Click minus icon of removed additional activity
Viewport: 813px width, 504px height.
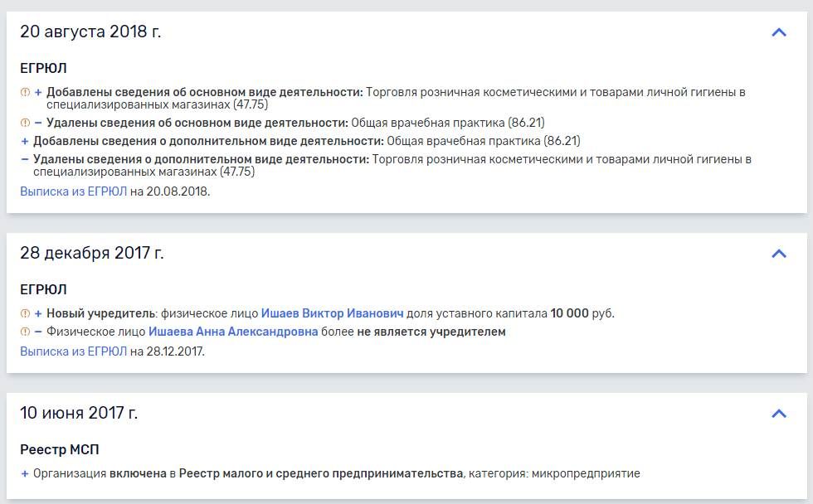24,159
